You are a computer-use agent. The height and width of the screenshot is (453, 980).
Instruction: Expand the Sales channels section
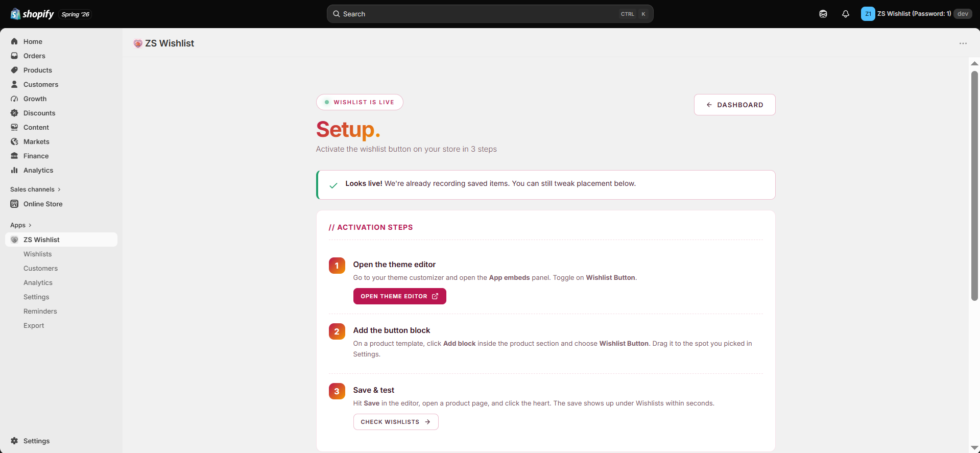coord(35,189)
